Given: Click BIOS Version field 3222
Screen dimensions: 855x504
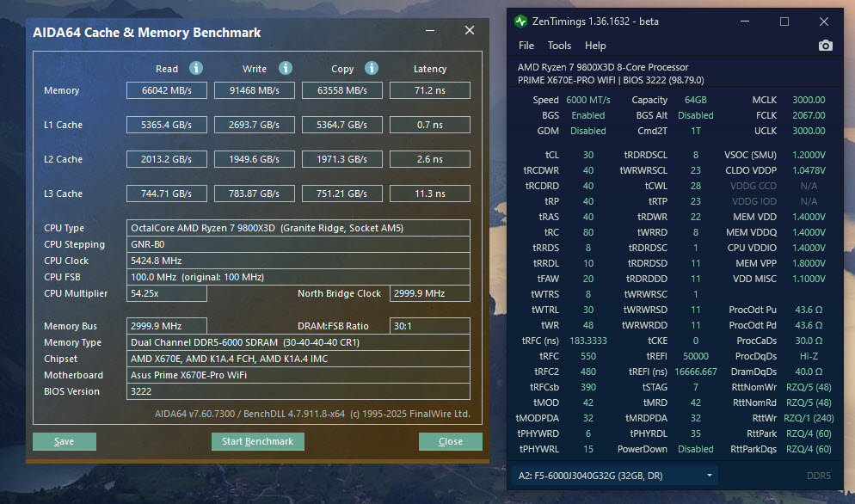Looking at the screenshot, I should click(x=298, y=391).
